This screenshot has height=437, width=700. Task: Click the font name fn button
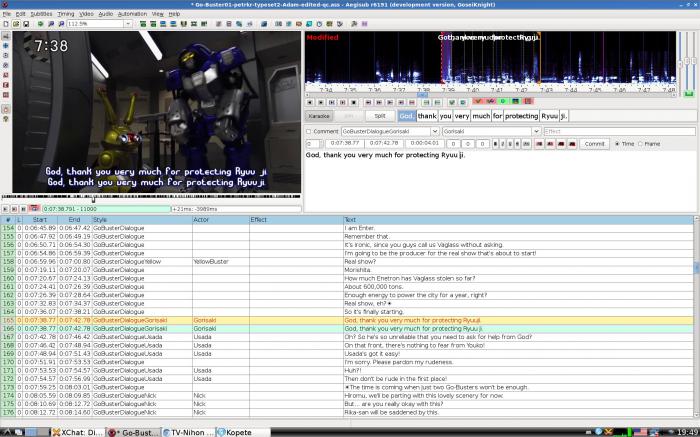[x=526, y=144]
